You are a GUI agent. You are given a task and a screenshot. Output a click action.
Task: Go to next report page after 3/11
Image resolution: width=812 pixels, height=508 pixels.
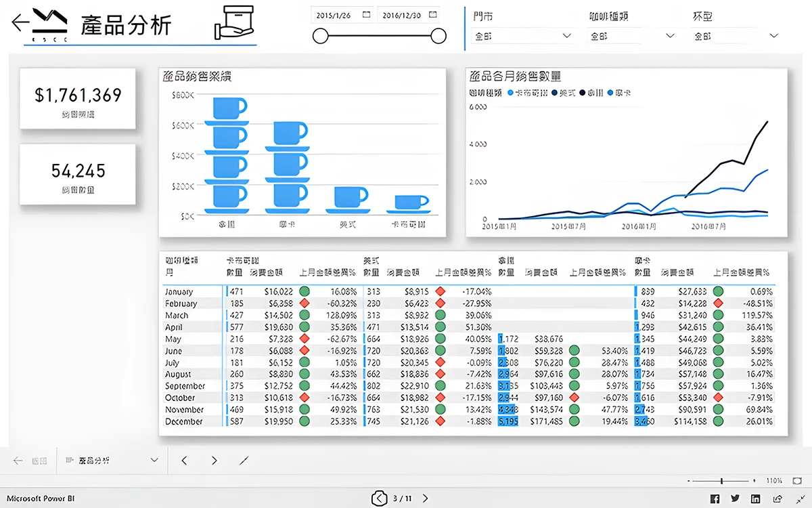425,499
